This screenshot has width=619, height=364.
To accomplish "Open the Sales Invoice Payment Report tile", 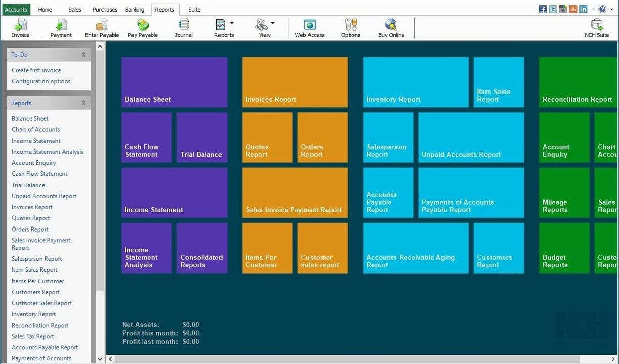I will coord(295,193).
